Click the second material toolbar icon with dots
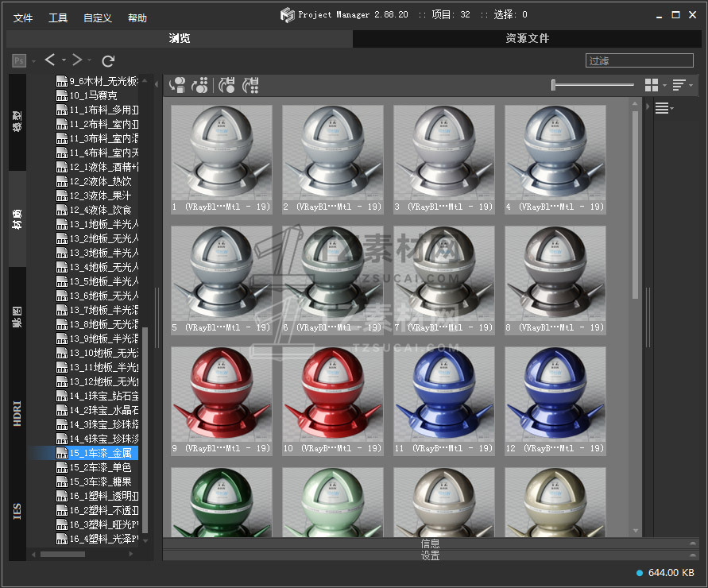Viewport: 708px width, 588px height. [200, 85]
